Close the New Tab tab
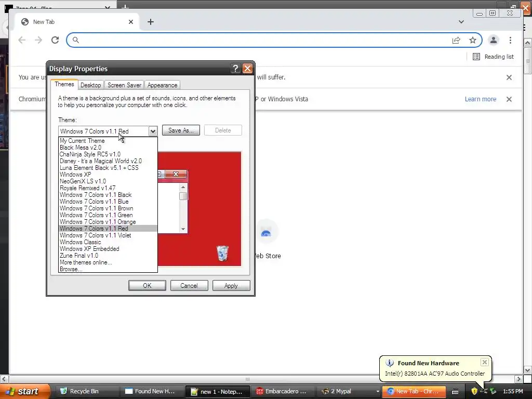 tap(130, 22)
